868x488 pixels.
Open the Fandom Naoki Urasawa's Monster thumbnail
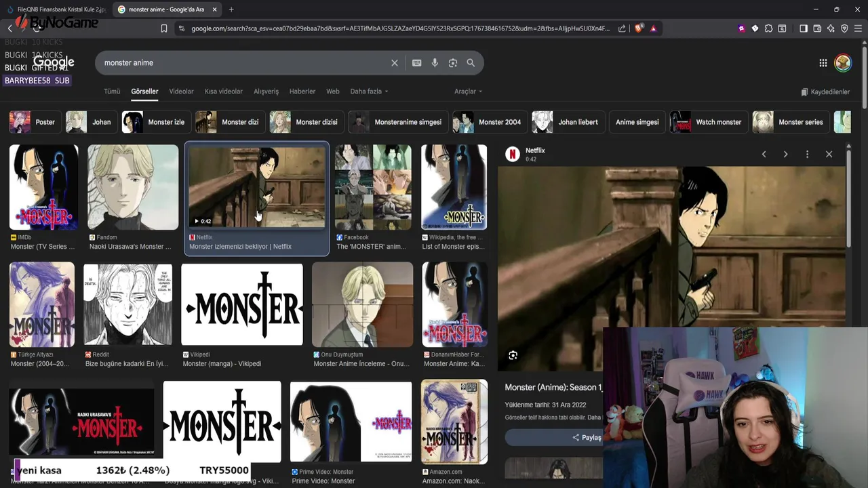pos(133,187)
